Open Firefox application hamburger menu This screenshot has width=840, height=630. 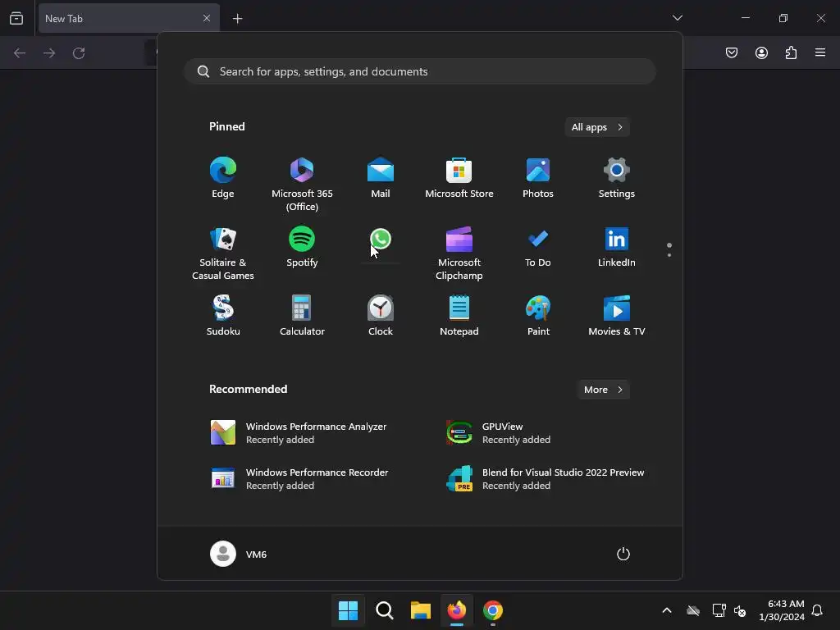coord(820,52)
